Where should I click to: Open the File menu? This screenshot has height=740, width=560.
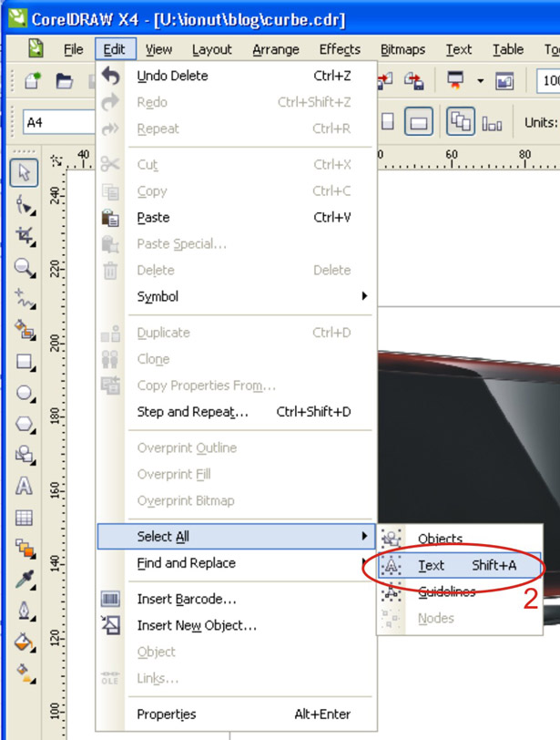tap(74, 49)
